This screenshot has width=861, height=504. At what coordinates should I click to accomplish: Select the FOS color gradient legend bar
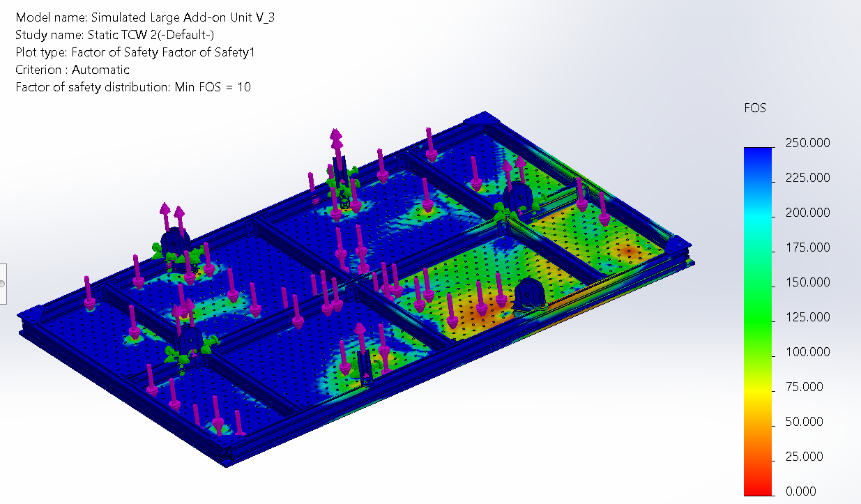(759, 321)
